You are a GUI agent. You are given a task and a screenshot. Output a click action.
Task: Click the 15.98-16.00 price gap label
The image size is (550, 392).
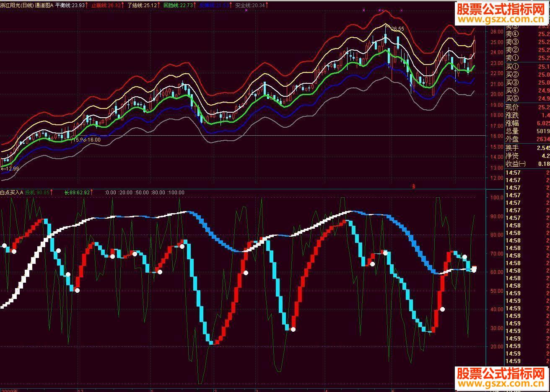[x=87, y=139]
